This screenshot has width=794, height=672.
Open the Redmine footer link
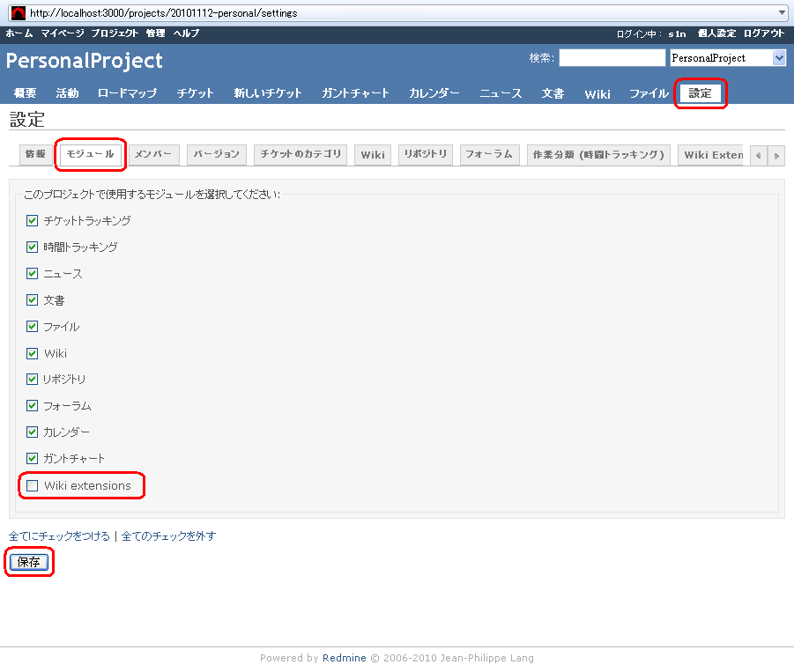click(344, 658)
